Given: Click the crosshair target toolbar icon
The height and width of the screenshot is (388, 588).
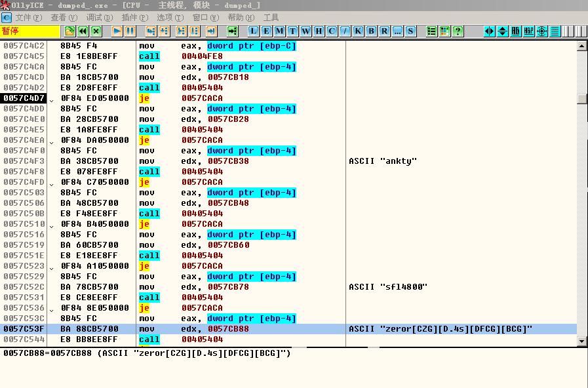Looking at the screenshot, I should point(542,31).
